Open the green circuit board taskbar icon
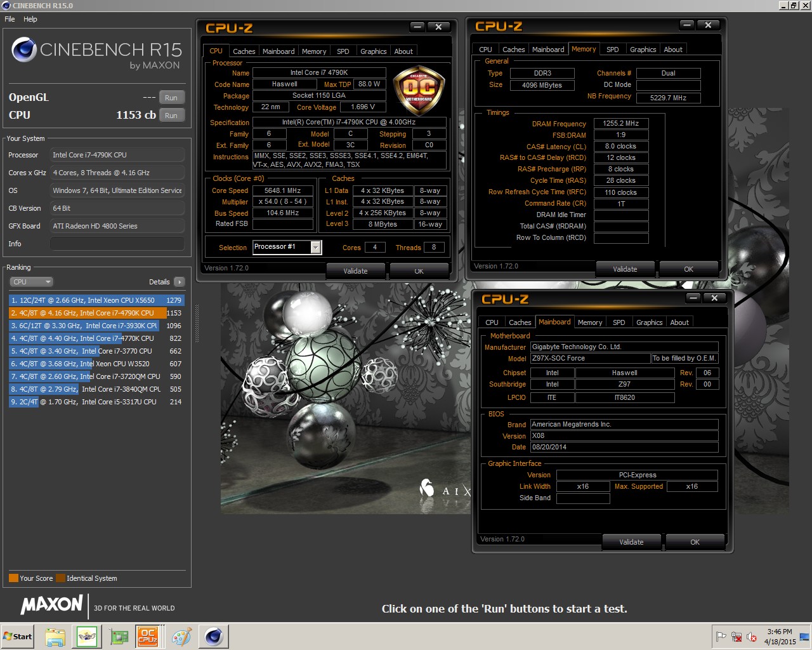The image size is (812, 650). (119, 637)
